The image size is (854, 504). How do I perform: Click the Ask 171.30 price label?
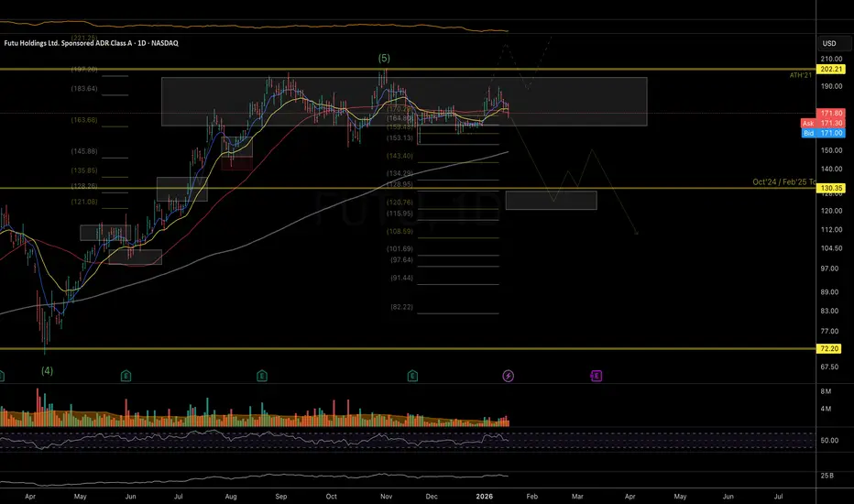coord(824,123)
